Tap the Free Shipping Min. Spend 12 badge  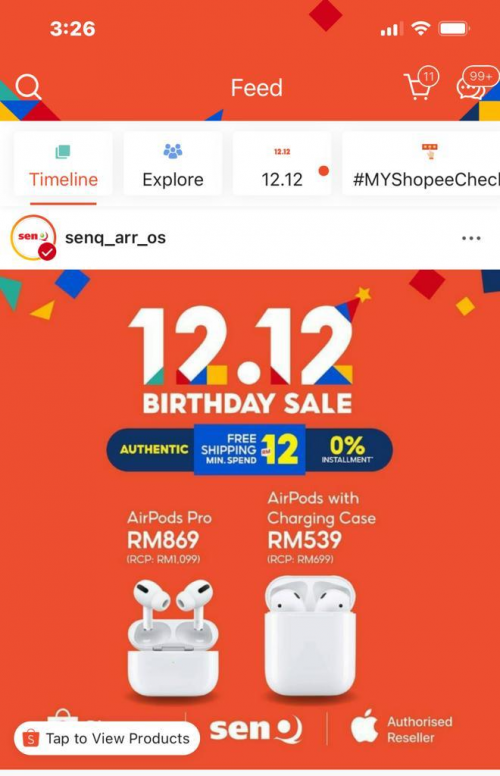(x=250, y=449)
